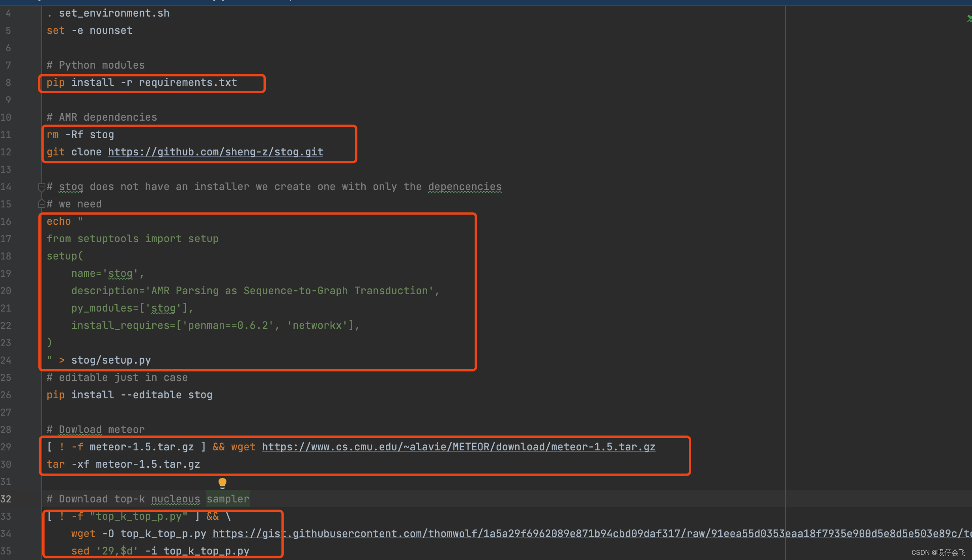Click line number 26 in the gutter
Viewport: 972px width, 560px height.
(6, 395)
